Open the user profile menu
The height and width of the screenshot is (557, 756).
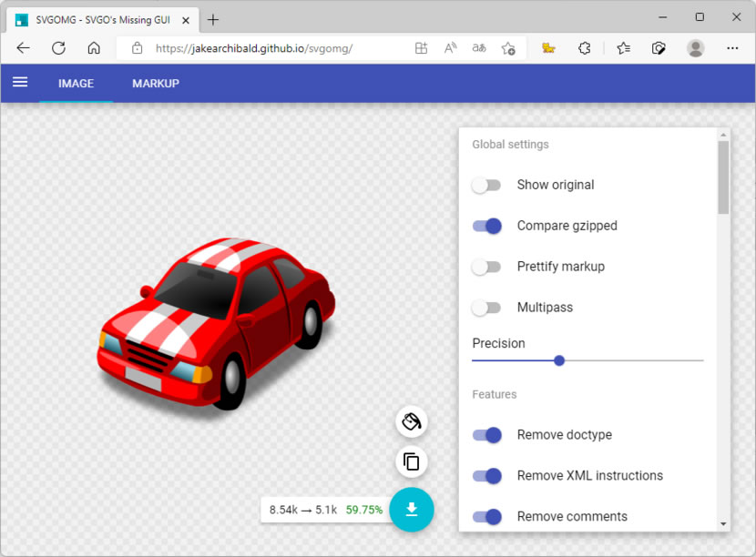coord(695,48)
